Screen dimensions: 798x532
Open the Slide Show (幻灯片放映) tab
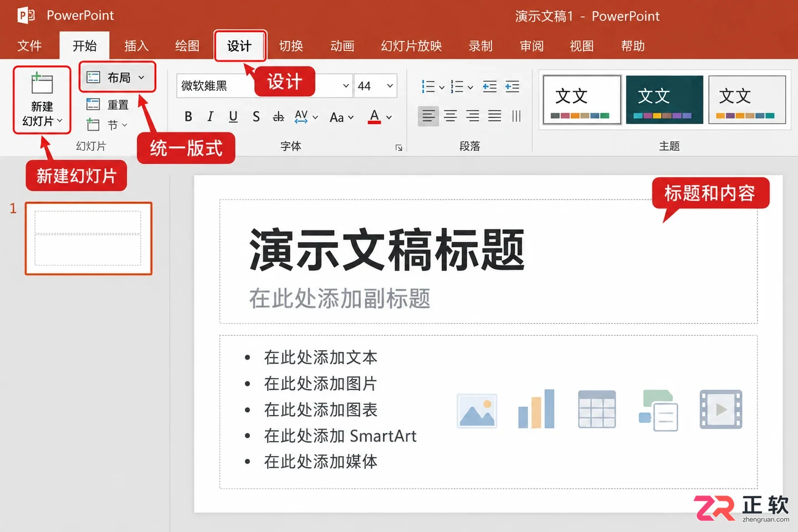[x=411, y=45]
